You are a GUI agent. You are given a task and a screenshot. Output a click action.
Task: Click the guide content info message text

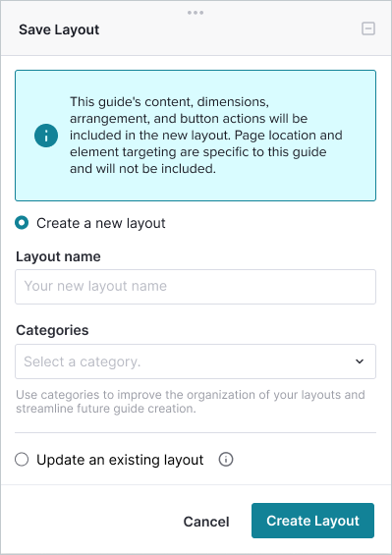(x=206, y=136)
